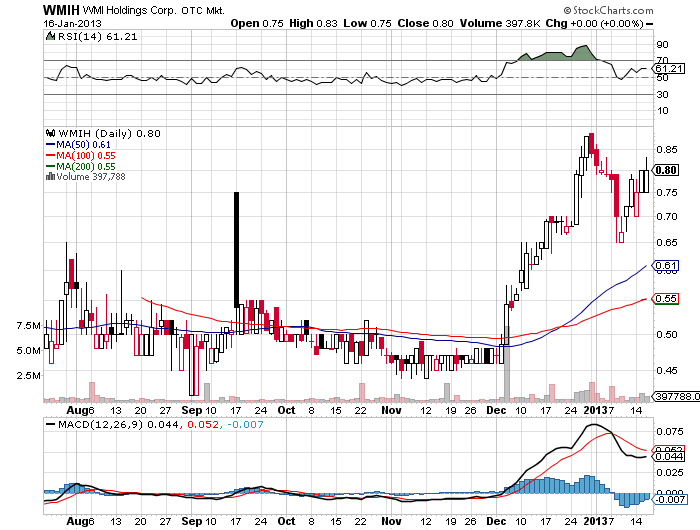Click the blue MA(50) line swatch
Screen dimensions: 700x530
[x=50, y=145]
